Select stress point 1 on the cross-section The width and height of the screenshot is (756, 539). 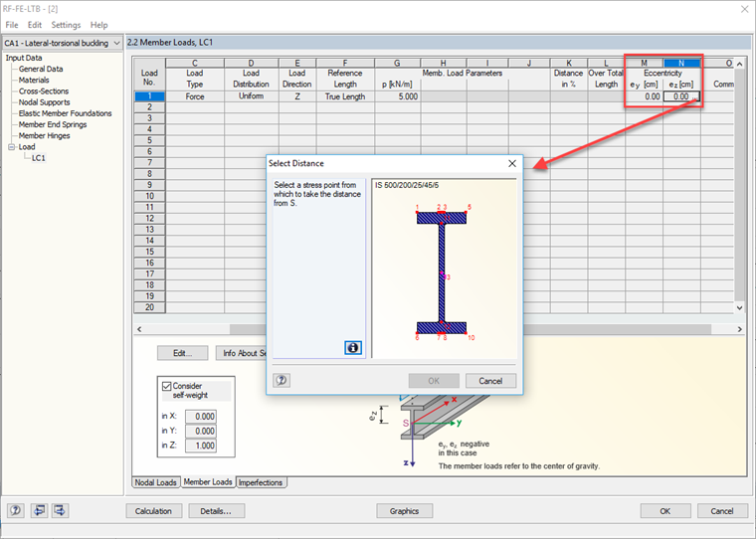[x=417, y=212]
